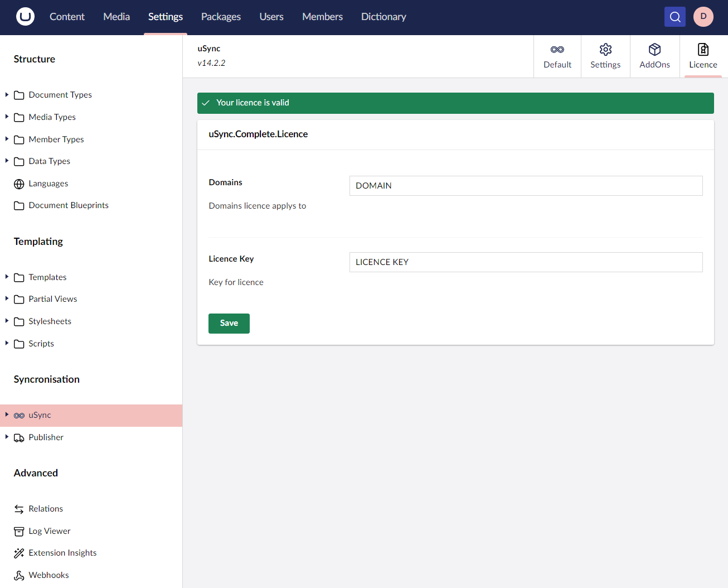Expand the Templates tree node
728x588 pixels.
point(7,277)
